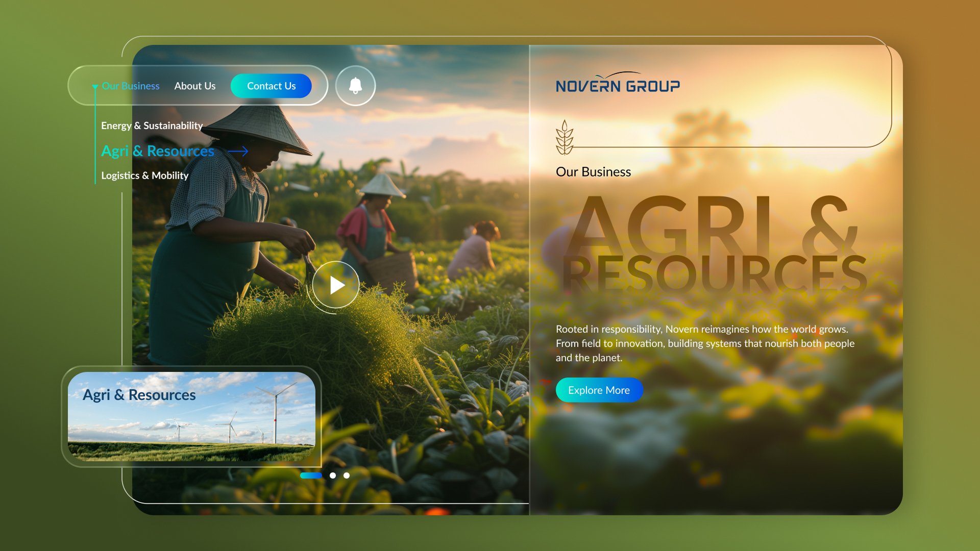The image size is (980, 551).
Task: Click the active blue carousel indicator
Action: pyautogui.click(x=311, y=475)
